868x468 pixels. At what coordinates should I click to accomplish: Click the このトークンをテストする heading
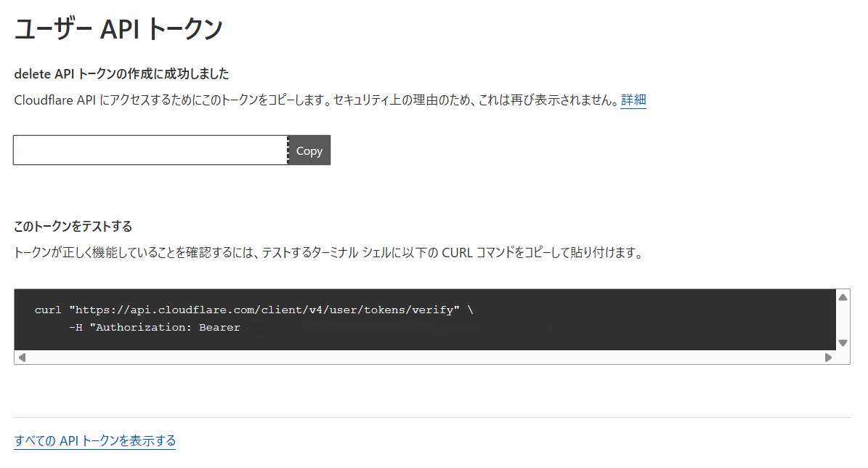point(73,226)
